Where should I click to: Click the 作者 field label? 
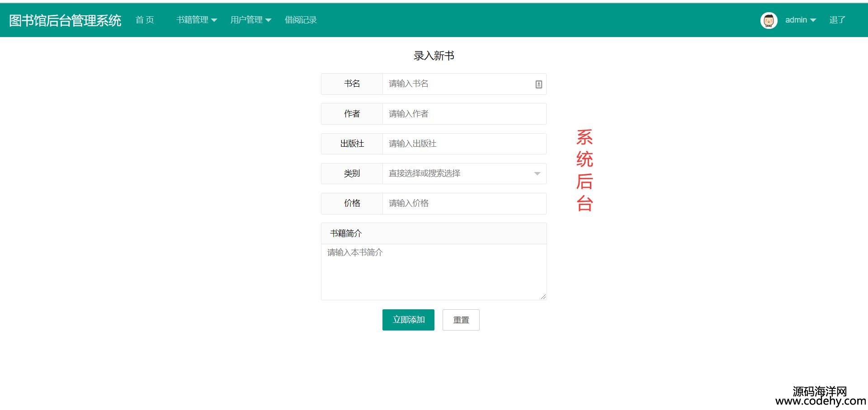point(352,114)
